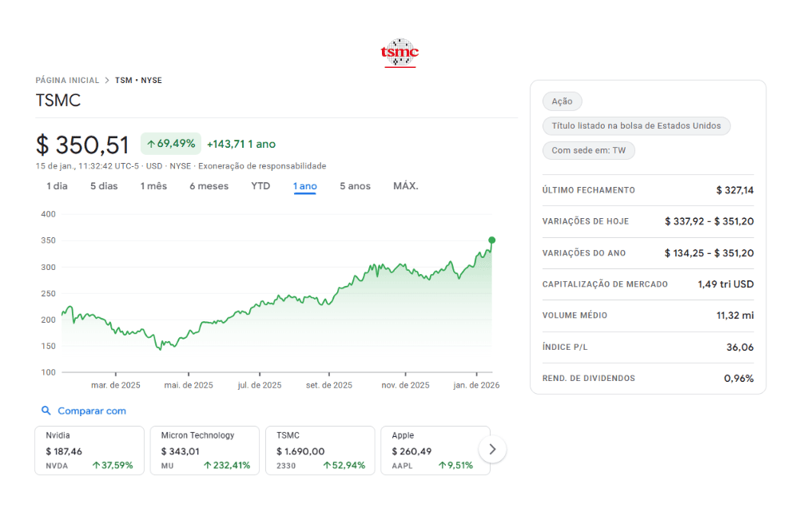Select the 6 meses range tab

(x=209, y=186)
